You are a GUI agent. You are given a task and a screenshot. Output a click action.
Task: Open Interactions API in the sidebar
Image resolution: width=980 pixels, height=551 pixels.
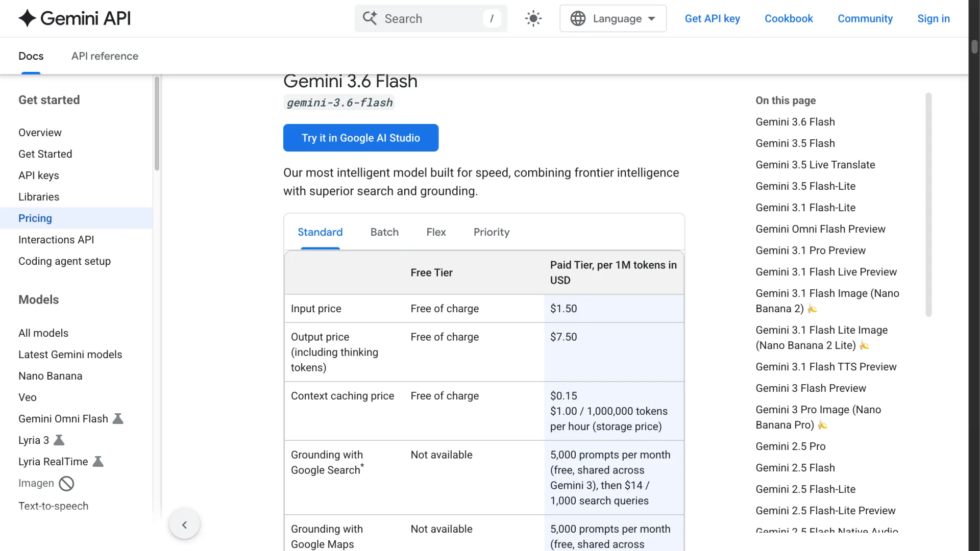[x=56, y=240]
